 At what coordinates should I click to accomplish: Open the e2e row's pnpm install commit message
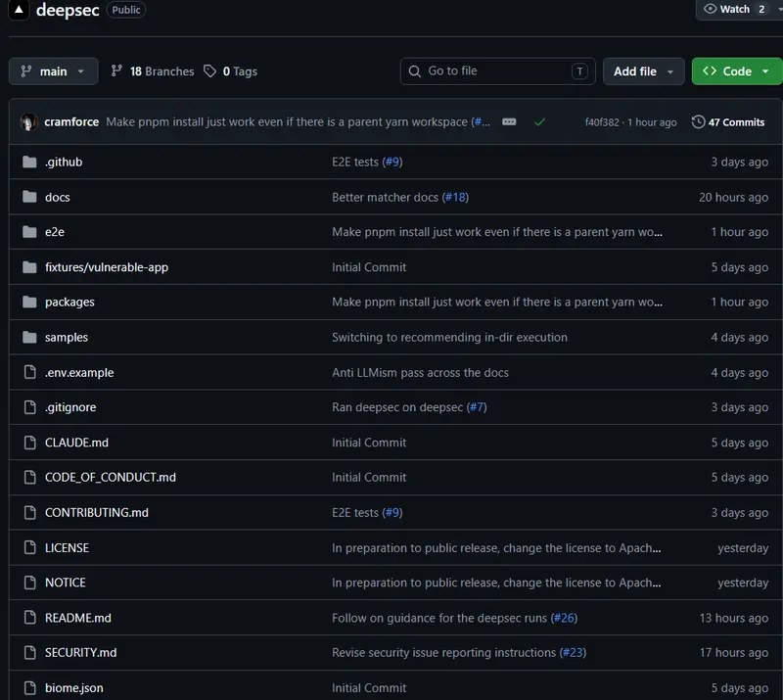click(497, 232)
